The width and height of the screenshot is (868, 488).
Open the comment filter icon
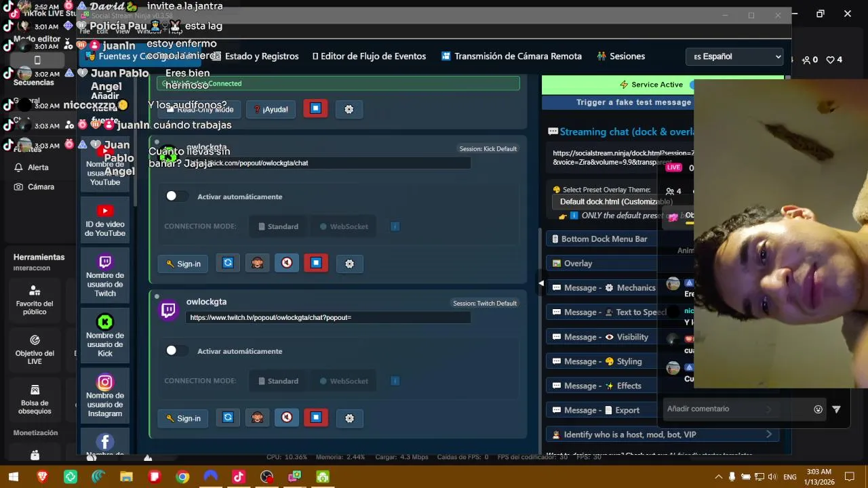836,409
